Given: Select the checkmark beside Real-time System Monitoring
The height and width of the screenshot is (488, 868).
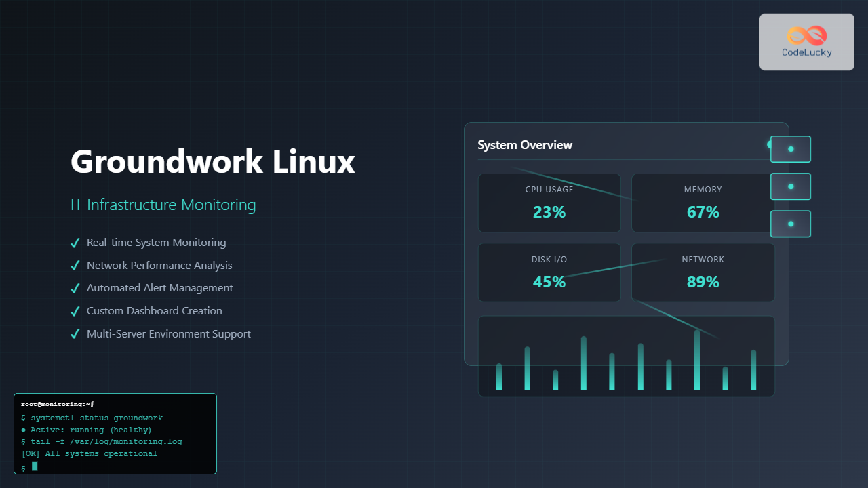Looking at the screenshot, I should [x=75, y=242].
